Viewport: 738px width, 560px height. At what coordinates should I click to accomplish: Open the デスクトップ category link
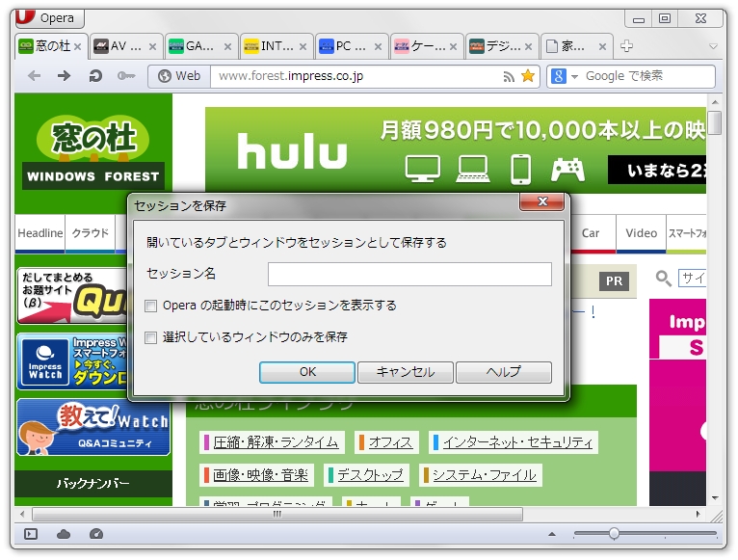coord(370,475)
